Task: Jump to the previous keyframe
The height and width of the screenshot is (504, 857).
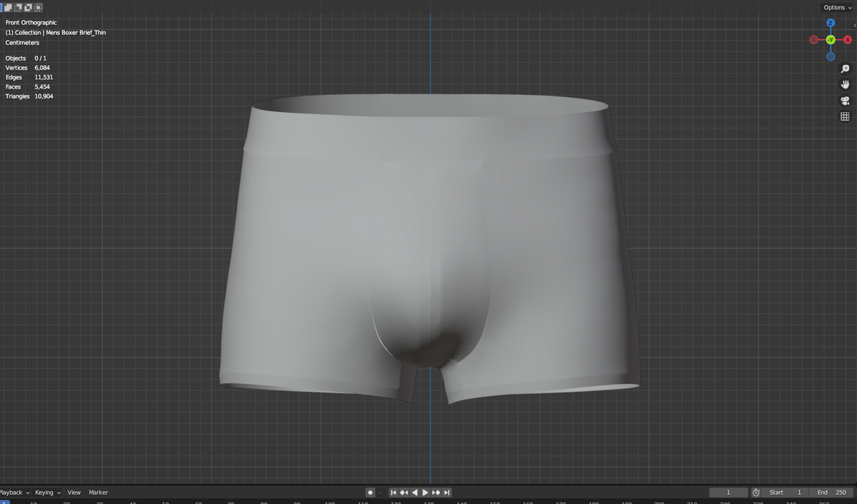Action: (404, 493)
